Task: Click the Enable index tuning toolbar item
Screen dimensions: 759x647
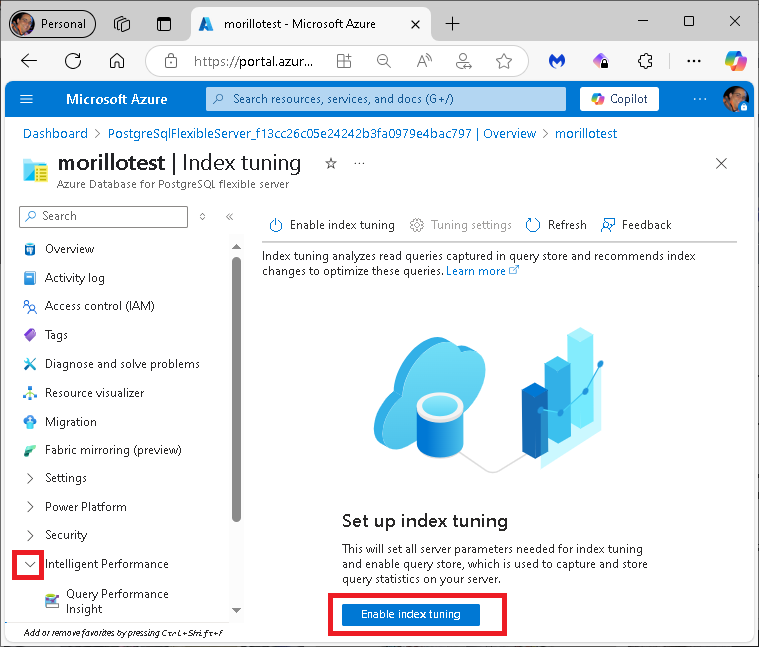Action: (x=332, y=225)
